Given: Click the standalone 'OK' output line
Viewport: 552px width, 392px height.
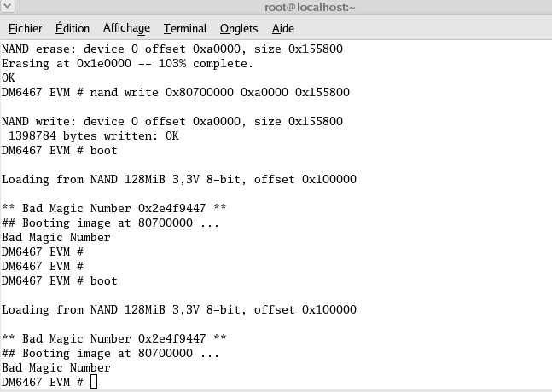Looking at the screenshot, I should pyautogui.click(x=9, y=78).
